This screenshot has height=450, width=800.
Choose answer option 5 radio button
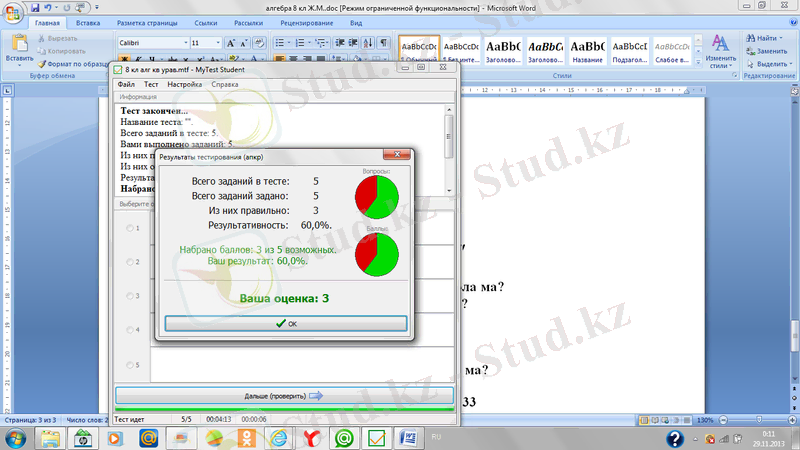point(130,365)
